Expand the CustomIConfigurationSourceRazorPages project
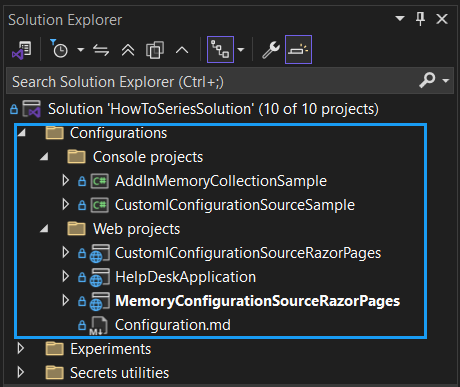The image size is (460, 387). click(x=66, y=253)
